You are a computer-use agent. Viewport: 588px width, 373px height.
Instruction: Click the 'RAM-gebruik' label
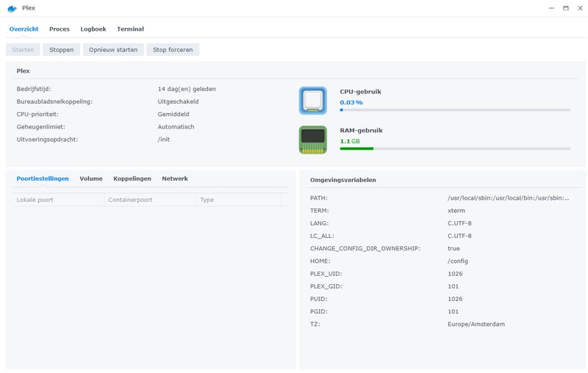361,130
